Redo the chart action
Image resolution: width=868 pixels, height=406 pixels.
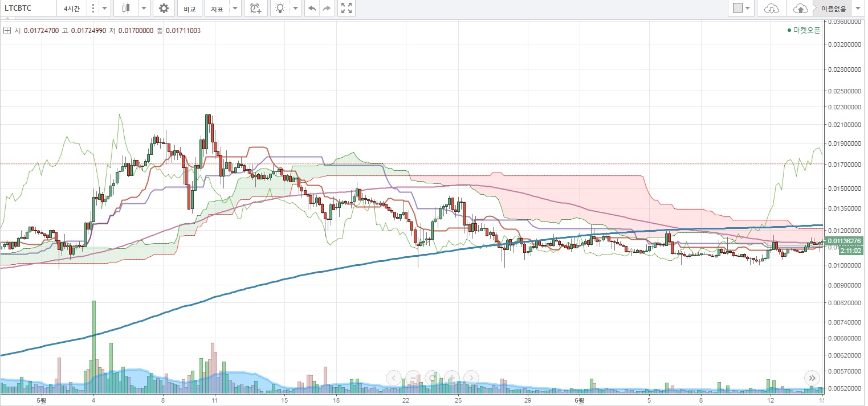[x=327, y=8]
